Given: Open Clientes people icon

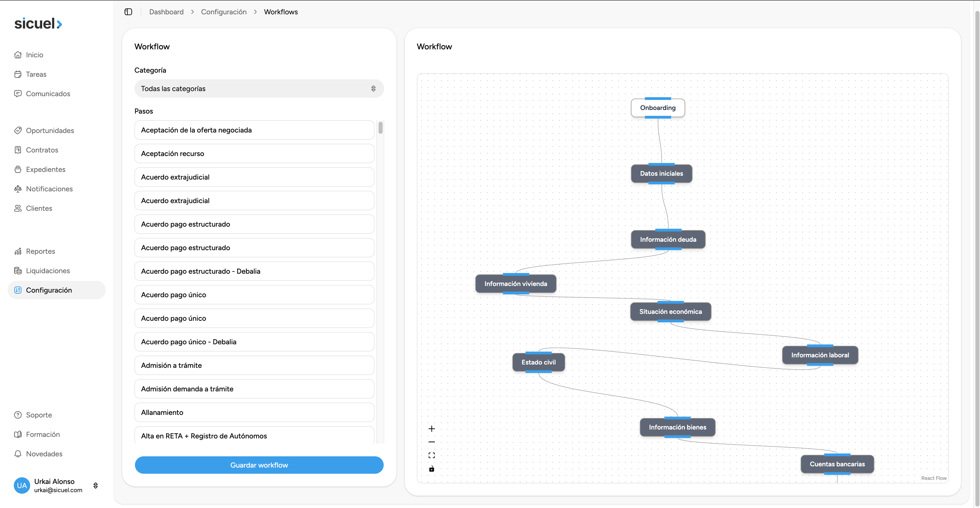Looking at the screenshot, I should pyautogui.click(x=18, y=208).
